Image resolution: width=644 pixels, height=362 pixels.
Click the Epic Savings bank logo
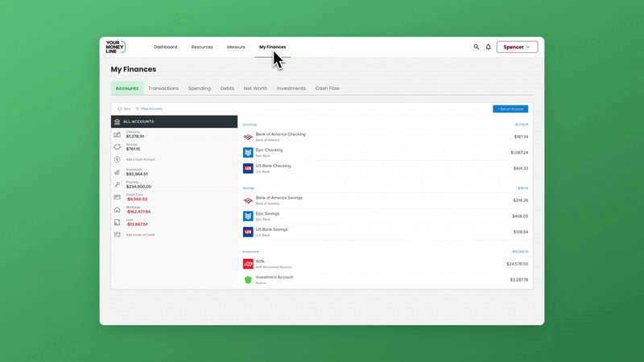pyautogui.click(x=248, y=216)
